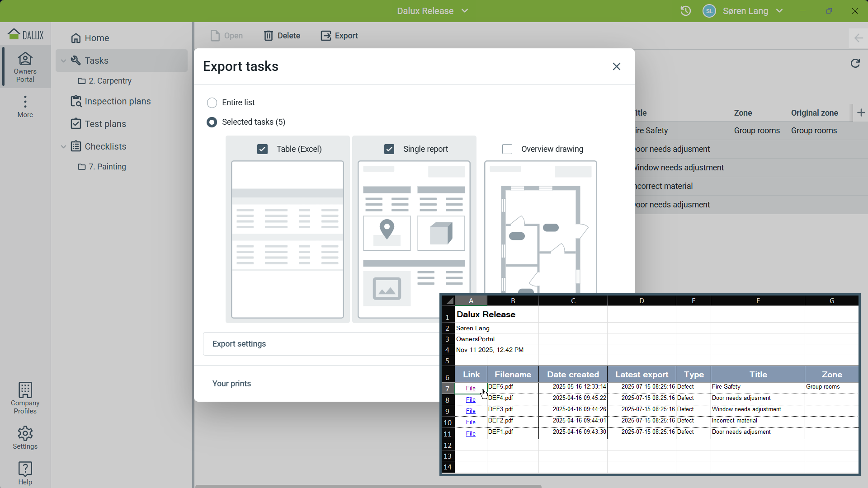Open the File link for DEF4.pdf
Viewport: 868px width, 488px height.
coord(471,400)
